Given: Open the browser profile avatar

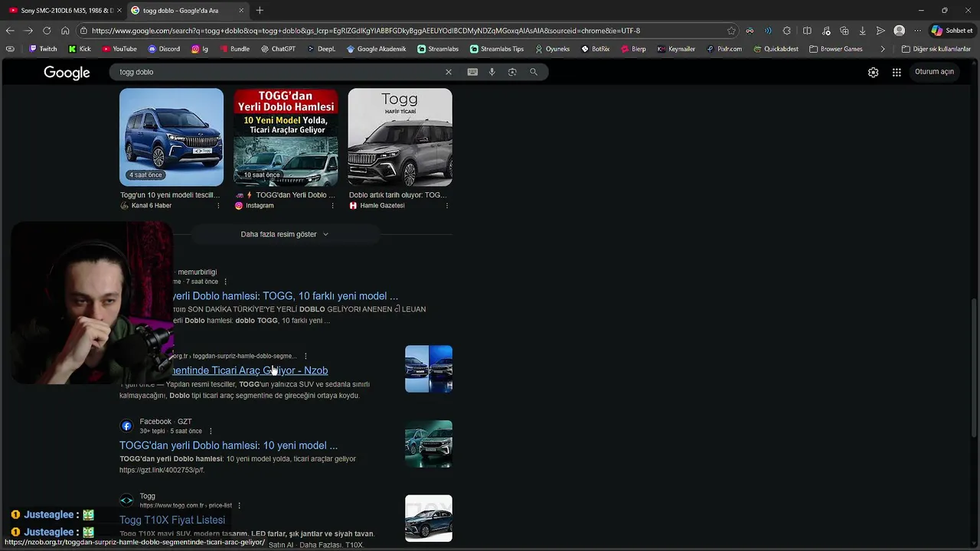Looking at the screenshot, I should pos(899,31).
